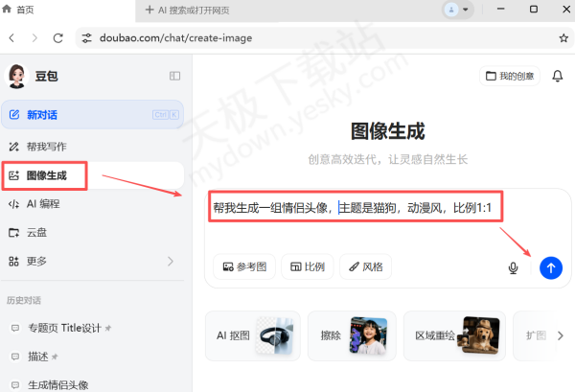Bookmark this page with star icon
Viewport: 575px width, 392px height.
pyautogui.click(x=563, y=38)
